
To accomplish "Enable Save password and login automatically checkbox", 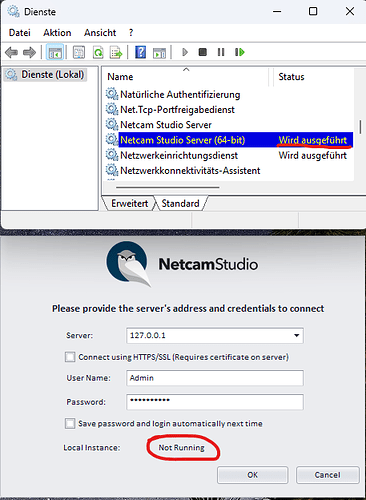I will [x=70, y=424].
